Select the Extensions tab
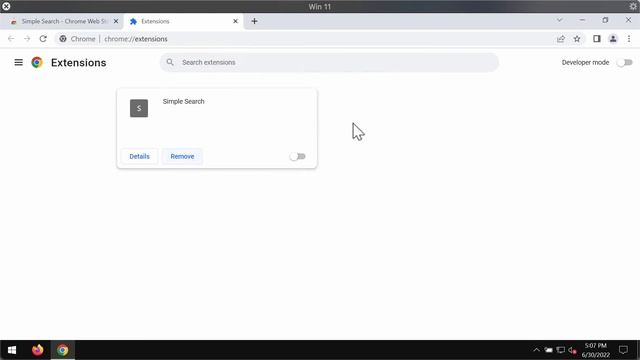 pyautogui.click(x=183, y=21)
